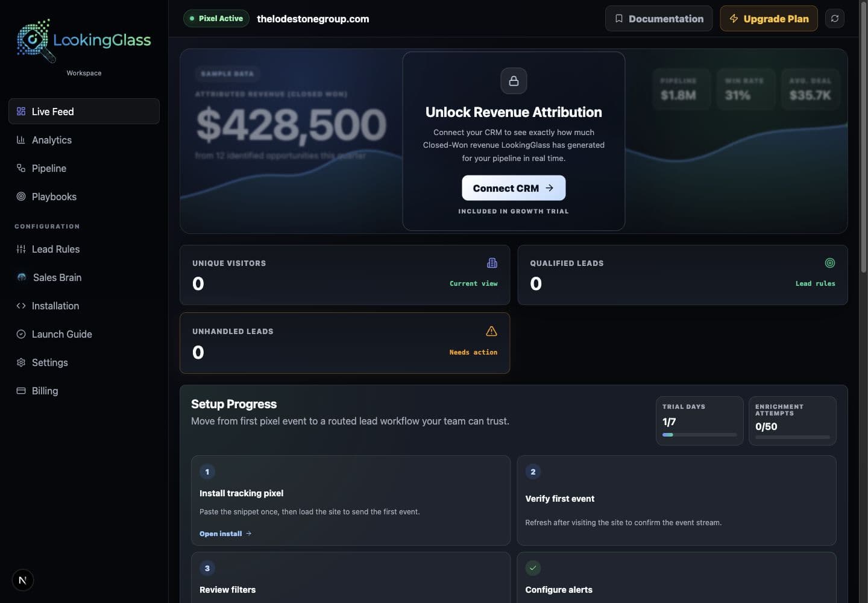868x603 pixels.
Task: Click the Trial Days progress bar
Action: [699, 435]
